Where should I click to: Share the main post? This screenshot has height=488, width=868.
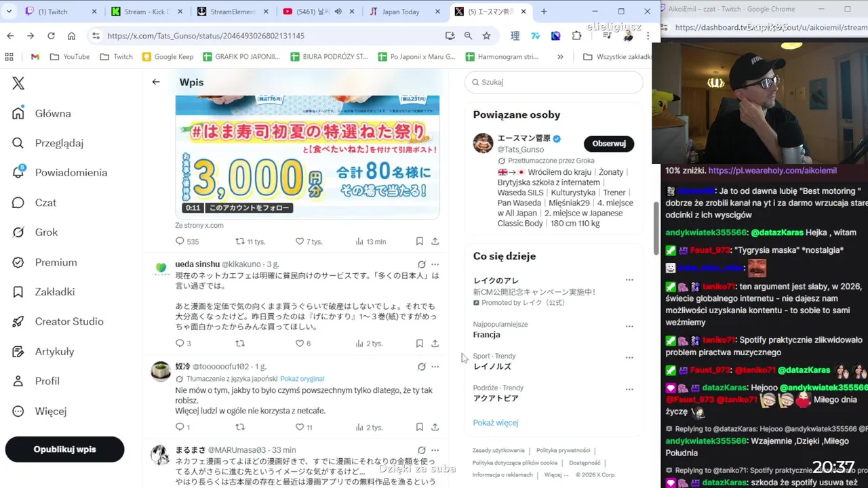coord(435,241)
